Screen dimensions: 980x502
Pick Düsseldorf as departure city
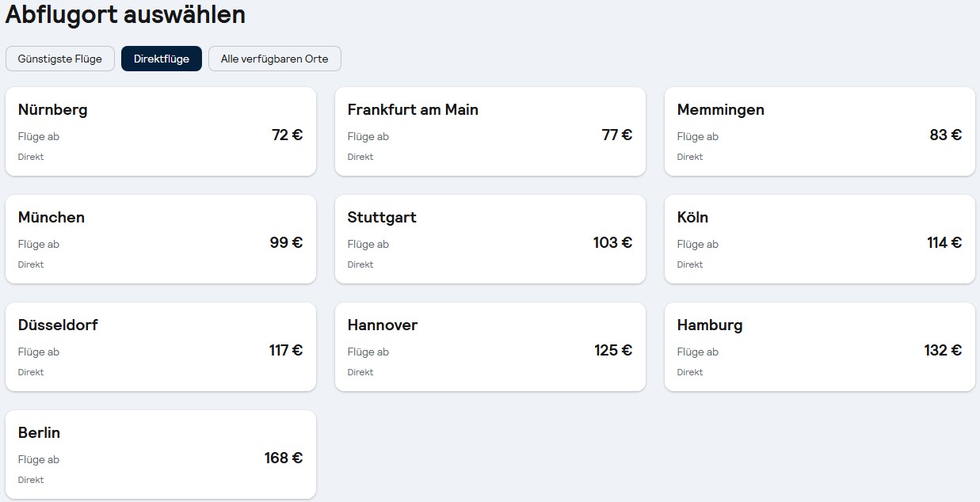(x=160, y=347)
